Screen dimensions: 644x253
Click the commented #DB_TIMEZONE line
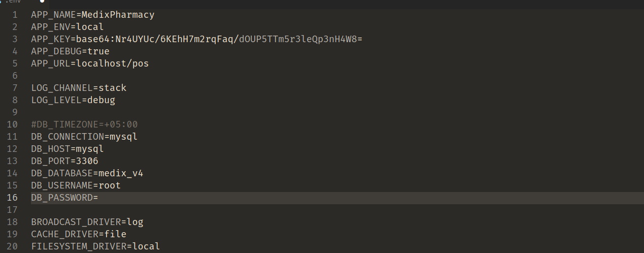point(84,124)
